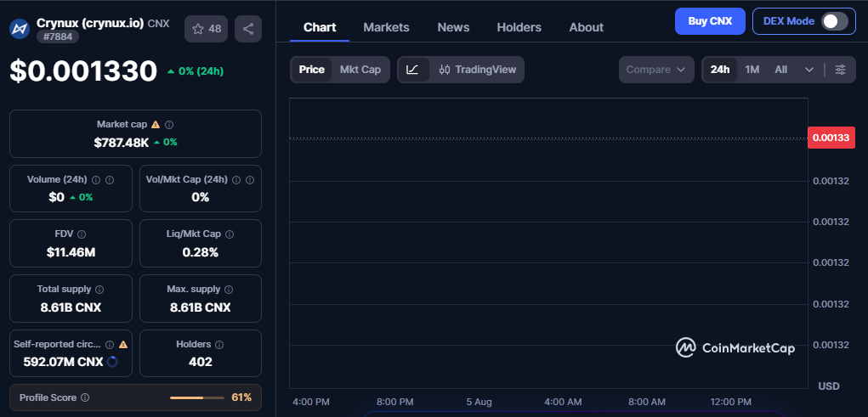
Task: Click the $787.48K market cap value
Action: 122,142
